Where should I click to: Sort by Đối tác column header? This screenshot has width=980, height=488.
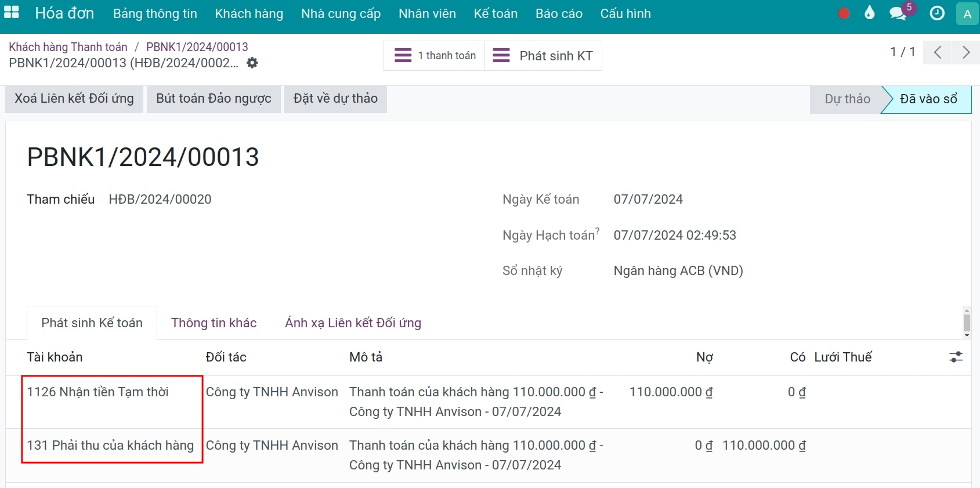(x=226, y=357)
